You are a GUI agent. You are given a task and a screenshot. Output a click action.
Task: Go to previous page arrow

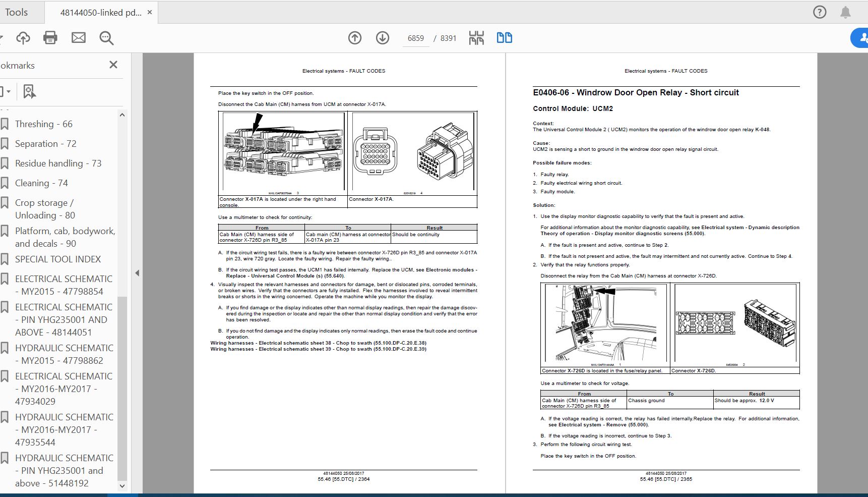(355, 38)
